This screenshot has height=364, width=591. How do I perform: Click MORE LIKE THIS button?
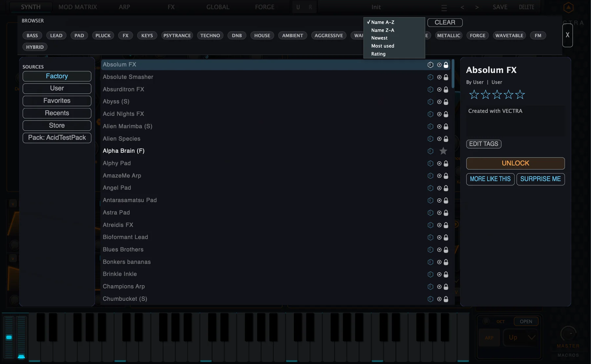490,179
